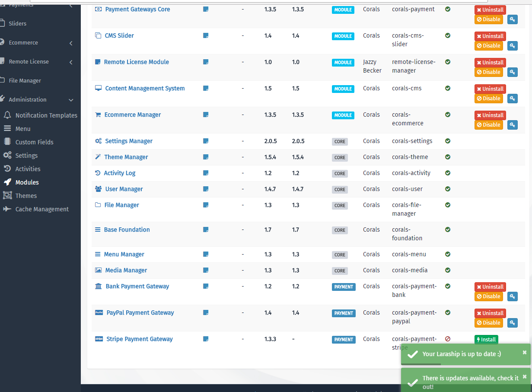Click key icon for Ecommerce Manager
Screen dimensions: 532x392
click(x=512, y=124)
